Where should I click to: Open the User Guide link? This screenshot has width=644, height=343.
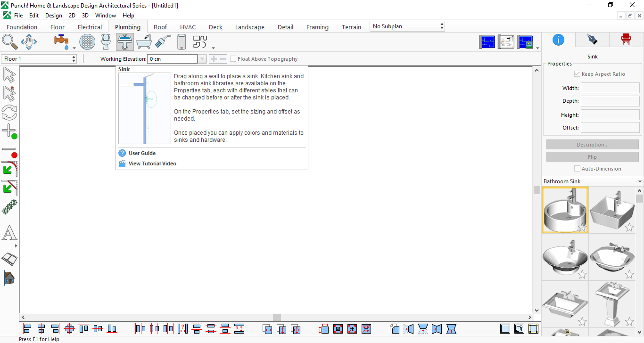tap(142, 153)
